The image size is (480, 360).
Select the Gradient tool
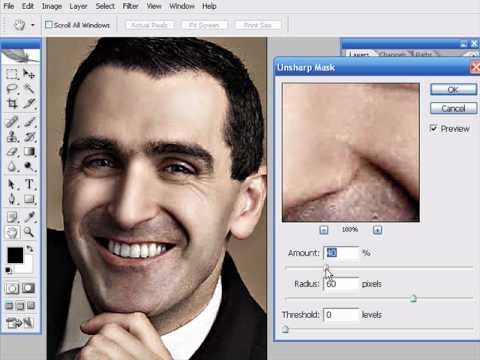tap(29, 152)
